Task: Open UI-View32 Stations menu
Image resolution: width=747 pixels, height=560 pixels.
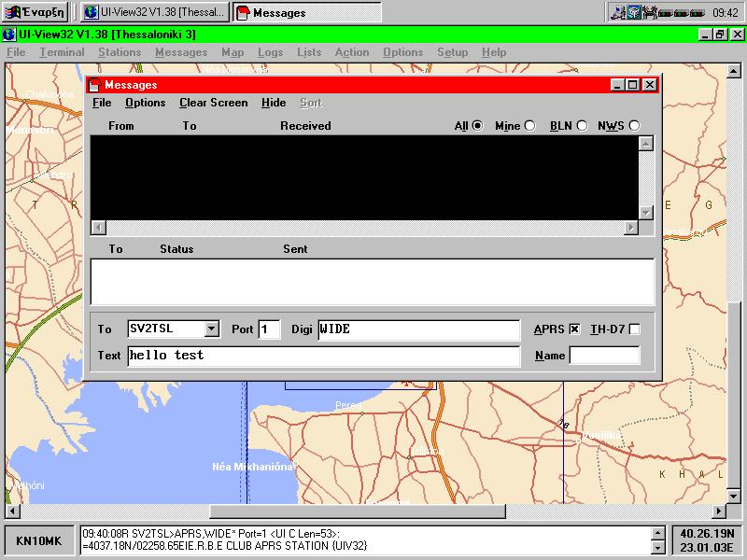Action: (120, 52)
